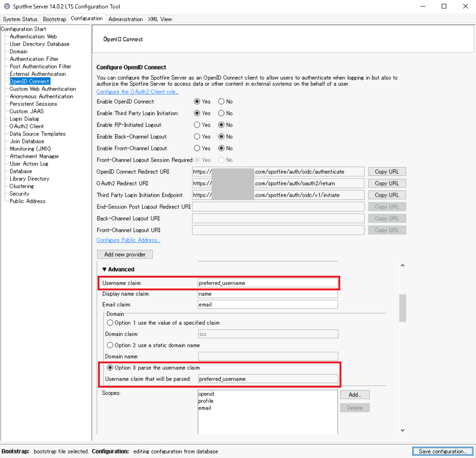Open Anonymous Authentication settings
Screen dimensions: 476x458
42,96
